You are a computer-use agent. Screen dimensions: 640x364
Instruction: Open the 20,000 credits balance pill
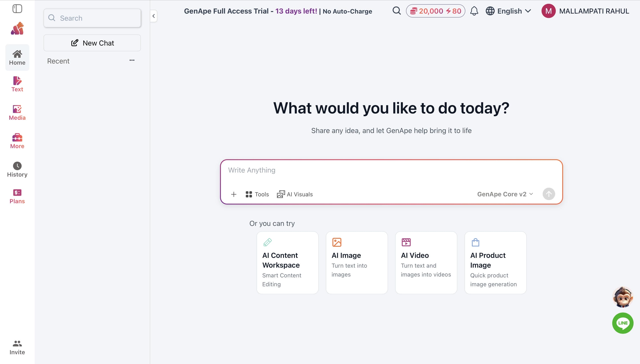(435, 11)
